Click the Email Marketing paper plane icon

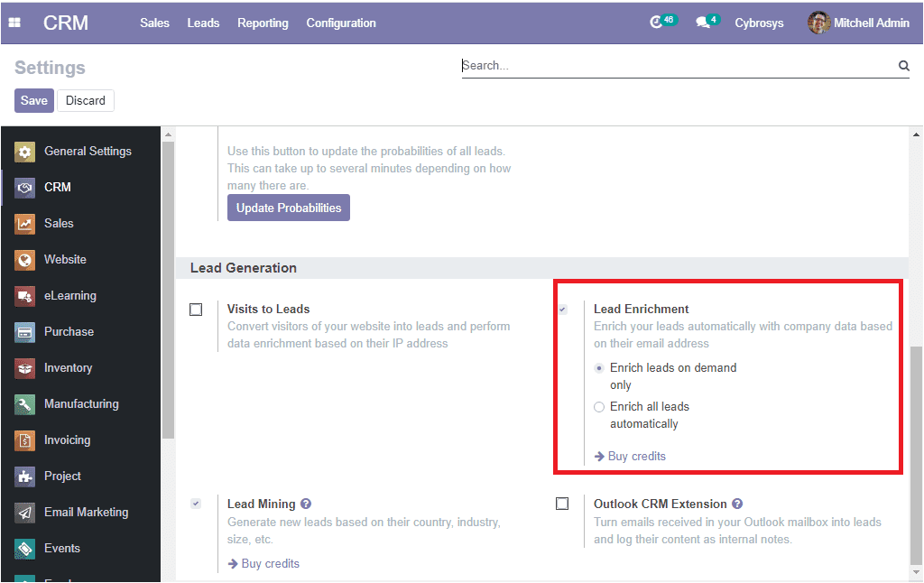(24, 513)
